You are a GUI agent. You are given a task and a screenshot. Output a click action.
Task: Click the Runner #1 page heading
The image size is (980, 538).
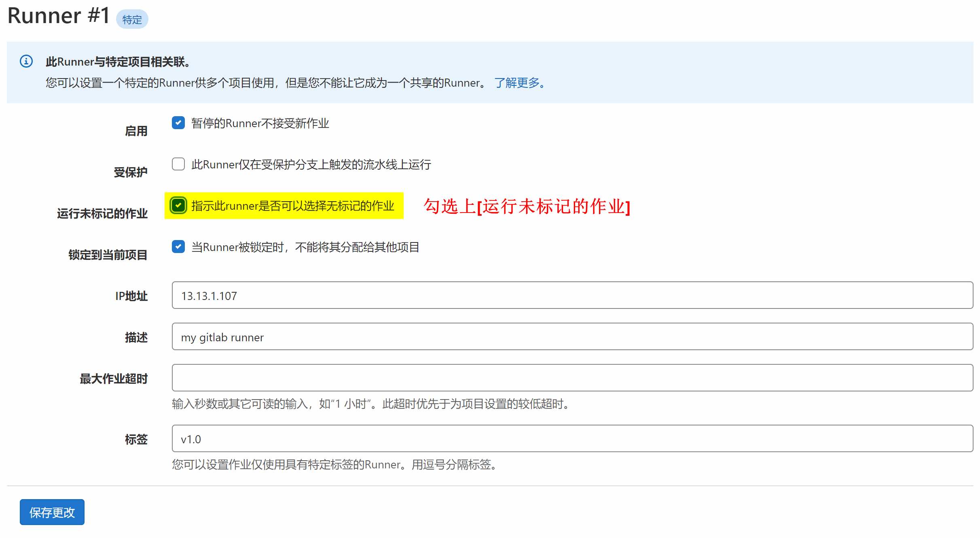[x=59, y=16]
